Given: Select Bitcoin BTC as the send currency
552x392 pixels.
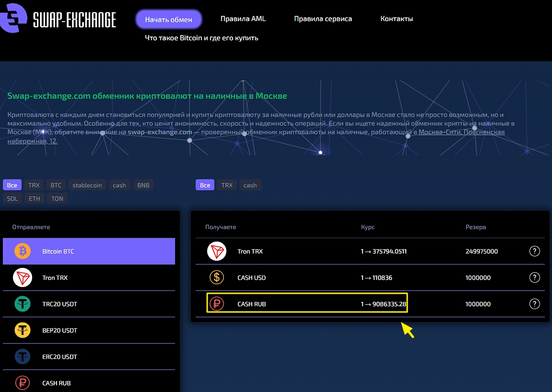Looking at the screenshot, I should pos(89,251).
